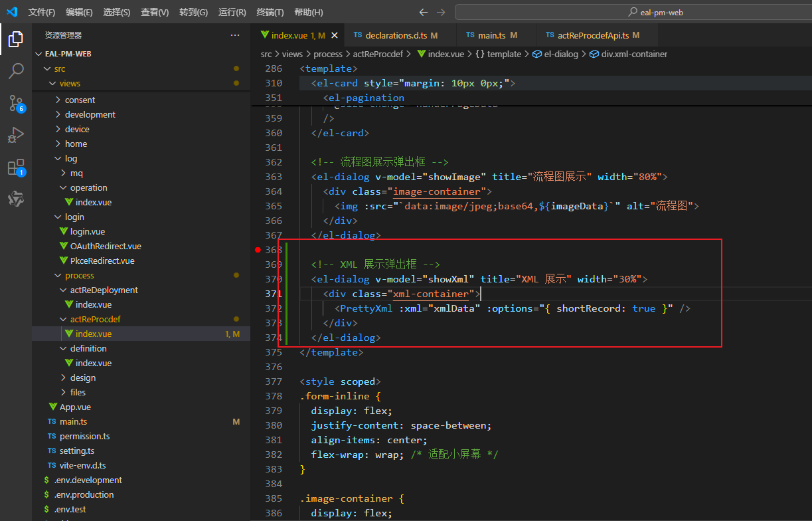
Task: Open the 帮助(H) menu
Action: coord(308,13)
